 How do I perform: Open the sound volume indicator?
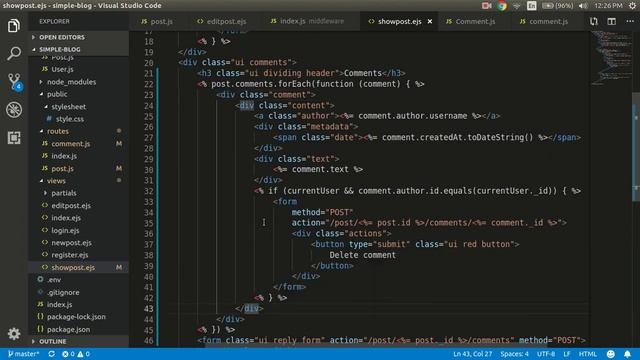pyautogui.click(x=583, y=6)
